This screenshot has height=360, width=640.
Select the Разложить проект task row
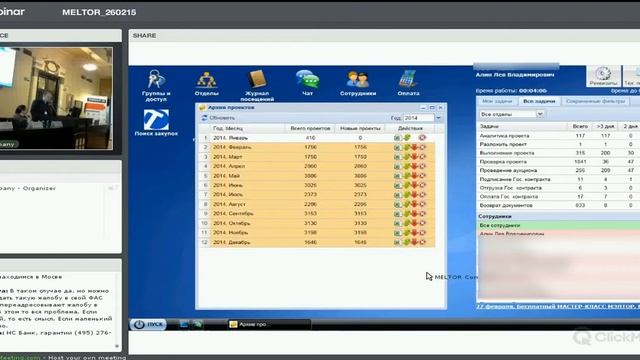coord(559,144)
